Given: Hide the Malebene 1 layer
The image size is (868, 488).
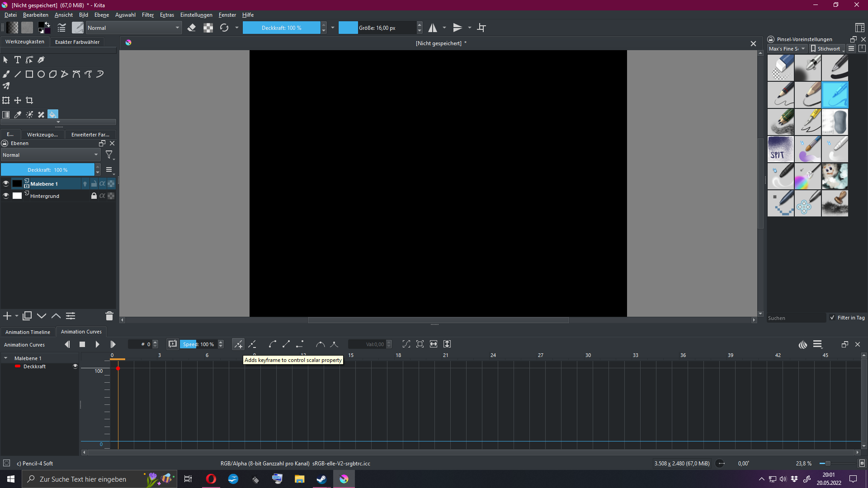Looking at the screenshot, I should click(6, 184).
